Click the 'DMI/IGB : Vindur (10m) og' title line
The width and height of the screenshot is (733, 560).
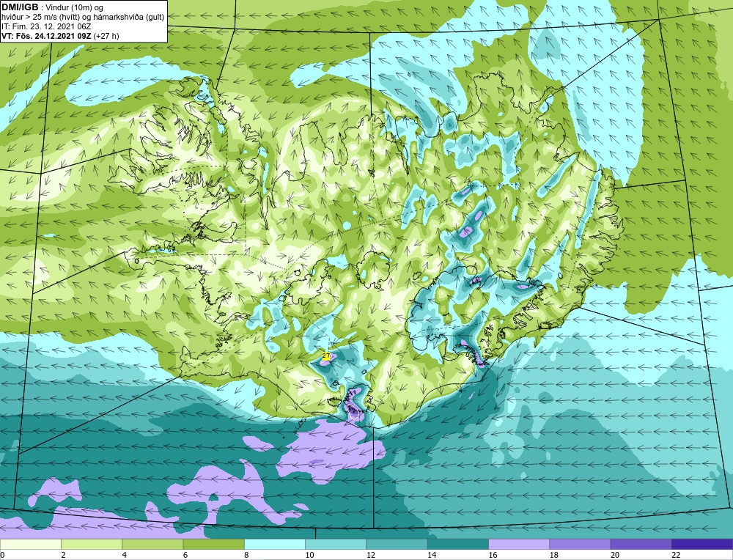coord(52,7)
